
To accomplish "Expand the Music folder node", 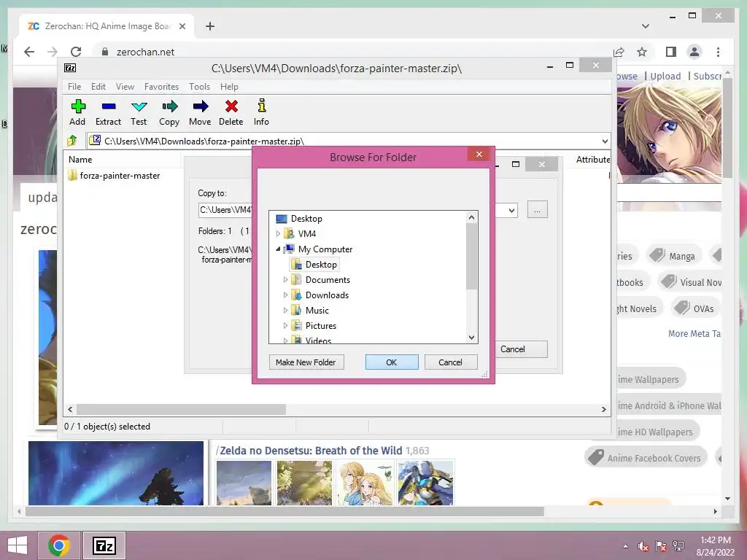I will [285, 311].
